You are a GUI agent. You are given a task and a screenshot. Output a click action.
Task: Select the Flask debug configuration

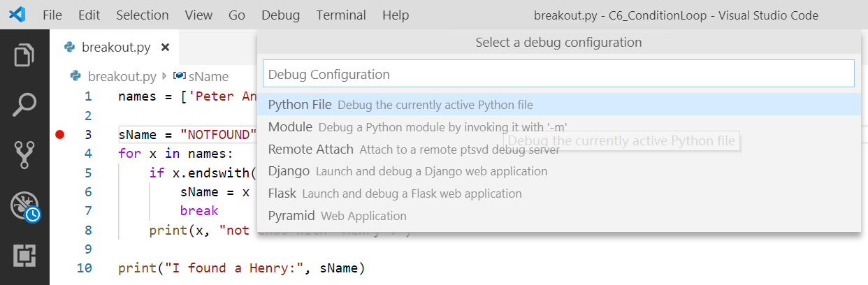[x=559, y=193]
